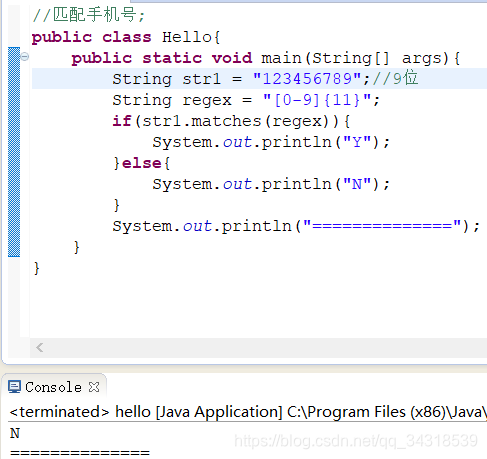The width and height of the screenshot is (487, 459).
Task: Click the println("Y") statement
Action: (271, 142)
